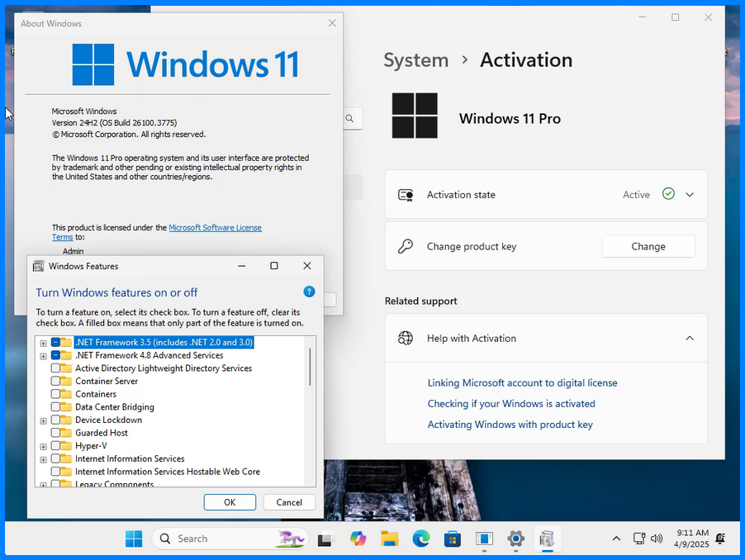Click the Windows Features list scrollbar thumb

pyautogui.click(x=311, y=367)
